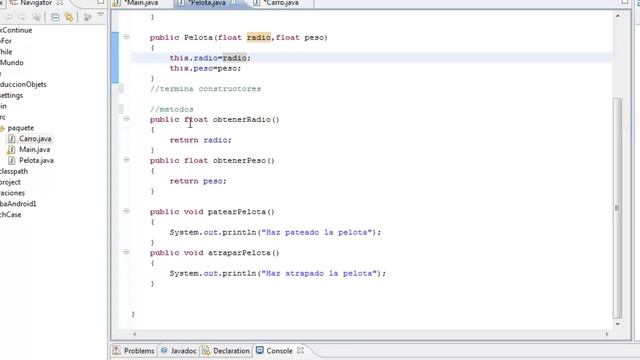Maximize the editor area button
The height and width of the screenshot is (360, 640).
(625, 2)
